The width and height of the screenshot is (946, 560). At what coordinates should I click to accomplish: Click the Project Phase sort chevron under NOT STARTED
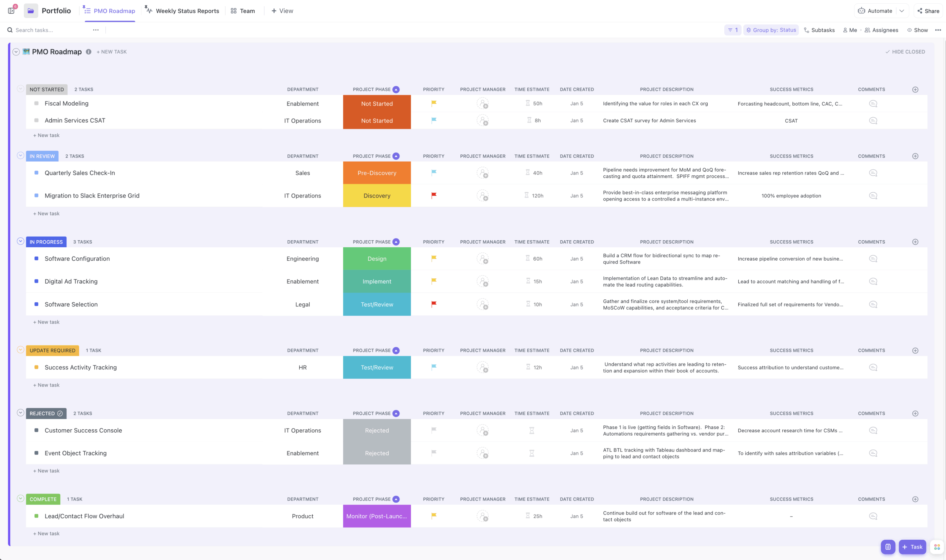(396, 89)
